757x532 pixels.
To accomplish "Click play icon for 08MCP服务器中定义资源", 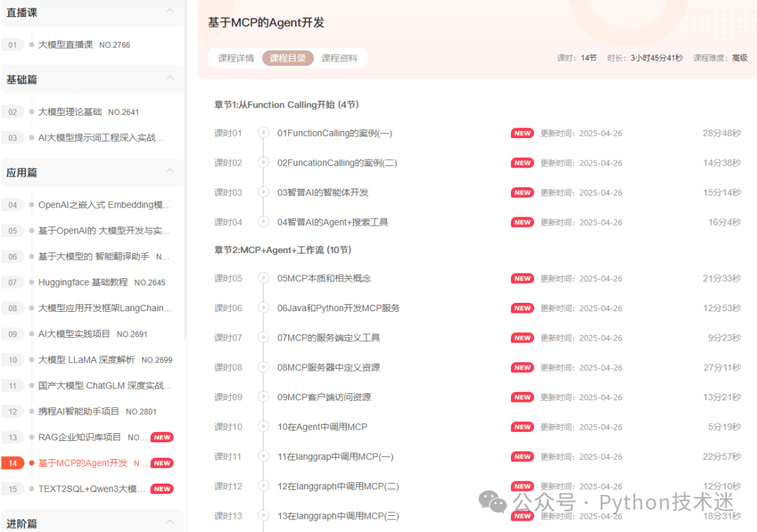I will point(263,367).
